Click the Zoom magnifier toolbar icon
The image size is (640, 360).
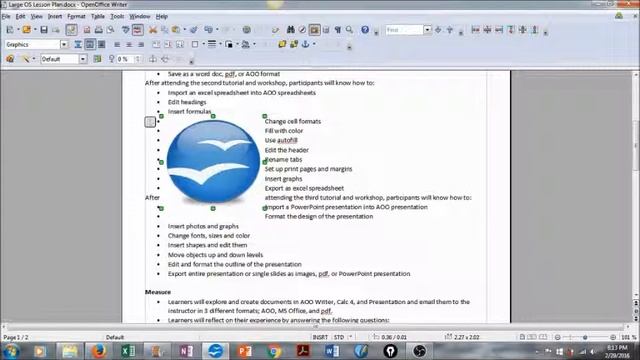pos(349,30)
